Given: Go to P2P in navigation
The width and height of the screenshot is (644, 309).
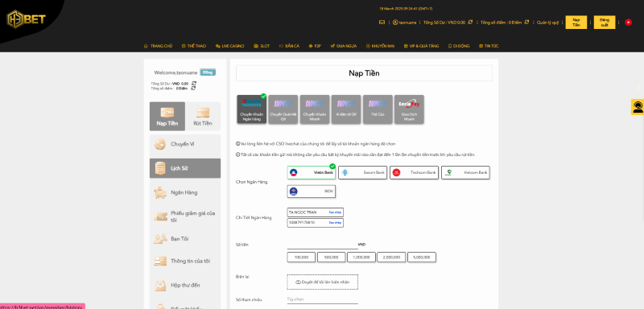Looking at the screenshot, I should click(x=315, y=46).
